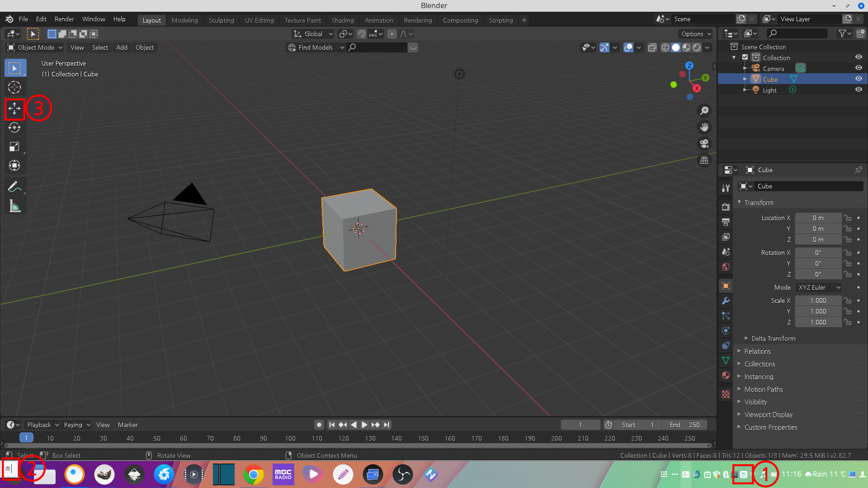Toggle the camera view button
This screenshot has height=488, width=868.
[704, 144]
